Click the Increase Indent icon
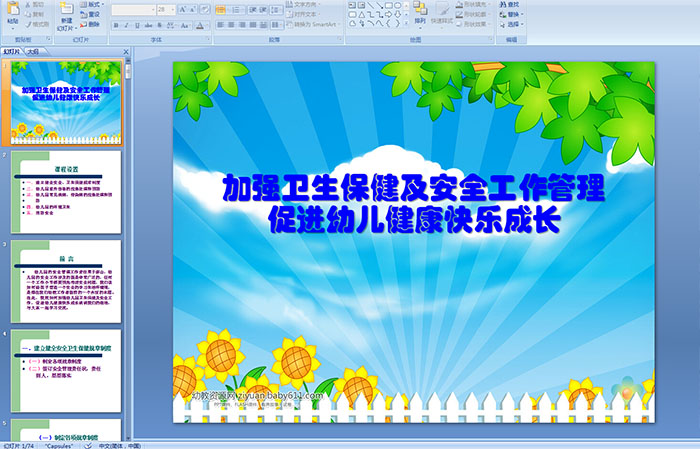The height and width of the screenshot is (449, 700). pos(263,10)
